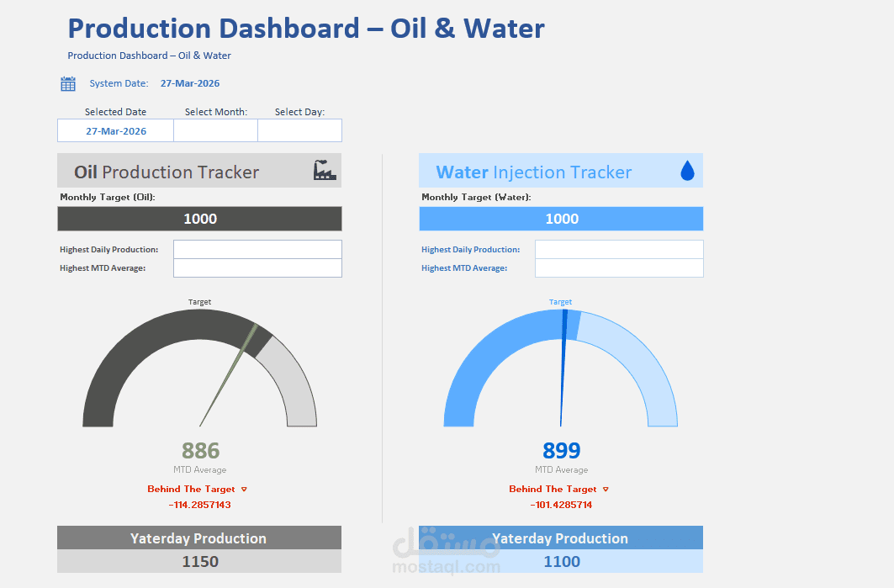Click the oil gauge needle
This screenshot has width=894, height=588.
tap(229, 375)
